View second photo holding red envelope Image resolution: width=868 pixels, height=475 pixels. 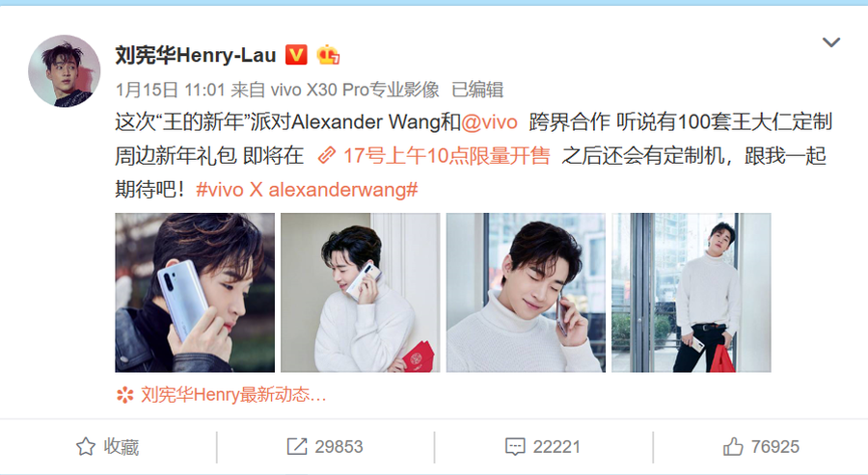(x=361, y=293)
